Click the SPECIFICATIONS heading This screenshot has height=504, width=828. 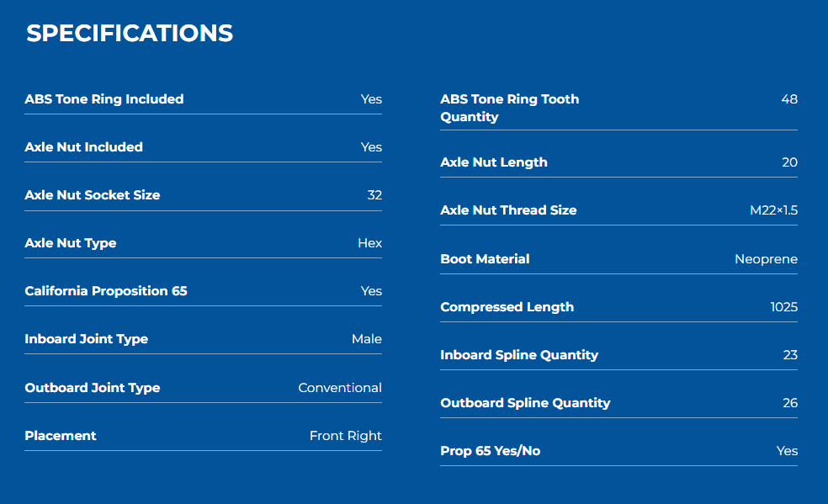(130, 34)
